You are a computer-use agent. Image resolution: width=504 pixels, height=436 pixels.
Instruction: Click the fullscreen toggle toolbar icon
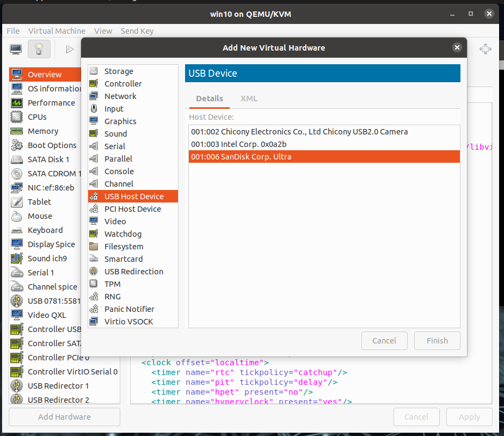(485, 49)
